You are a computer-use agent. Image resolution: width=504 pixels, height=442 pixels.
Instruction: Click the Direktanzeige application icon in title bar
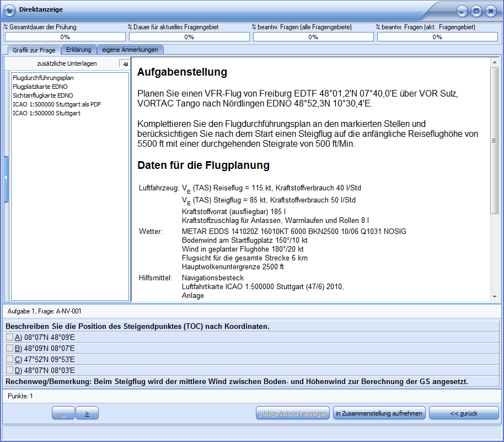[x=9, y=10]
